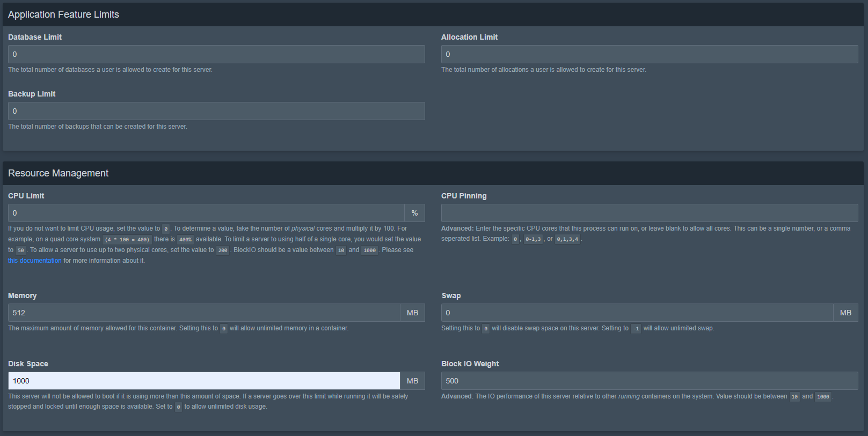Click the CPU Pinning label
This screenshot has height=436, width=868.
click(x=464, y=196)
